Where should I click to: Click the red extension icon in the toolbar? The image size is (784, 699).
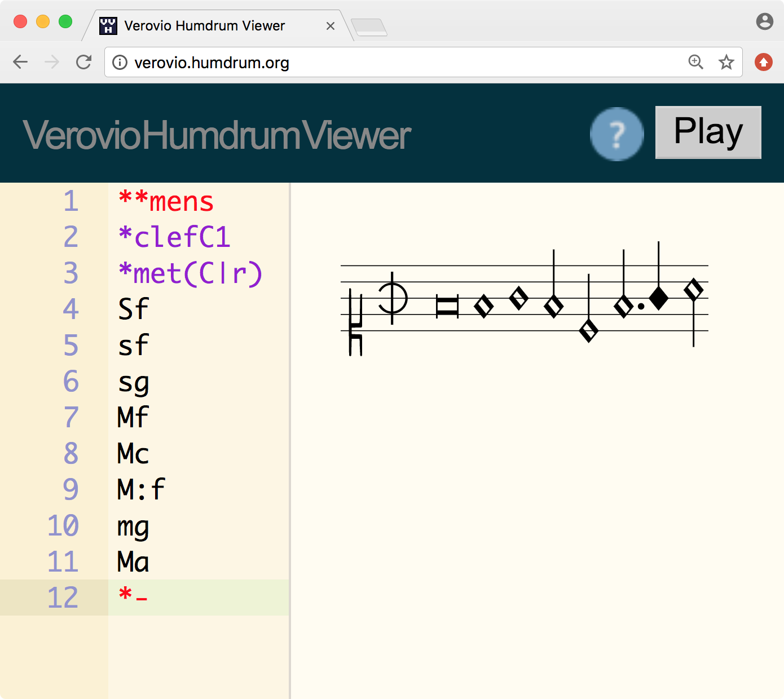[764, 62]
